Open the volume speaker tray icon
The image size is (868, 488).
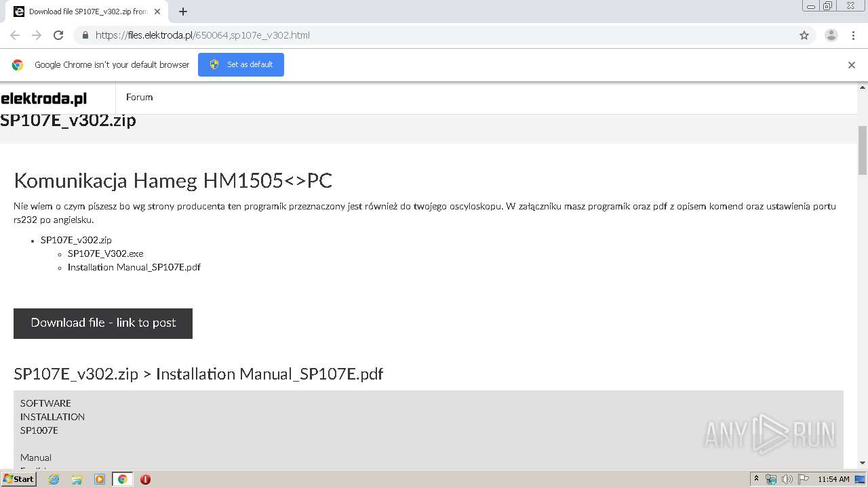click(787, 479)
